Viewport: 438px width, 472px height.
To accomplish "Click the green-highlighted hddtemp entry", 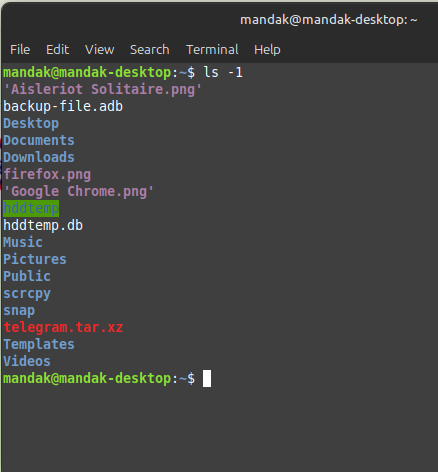I will click(x=31, y=209).
